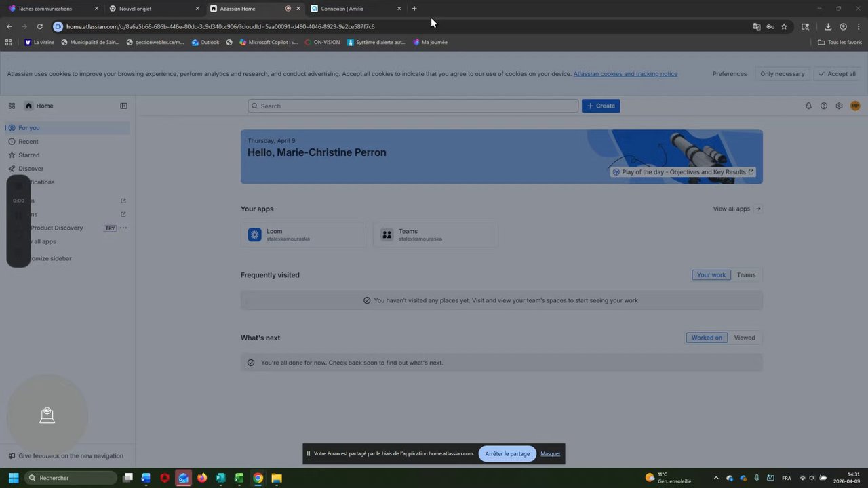The image size is (868, 488).
Task: Go back with the browser back arrow
Action: point(9,26)
